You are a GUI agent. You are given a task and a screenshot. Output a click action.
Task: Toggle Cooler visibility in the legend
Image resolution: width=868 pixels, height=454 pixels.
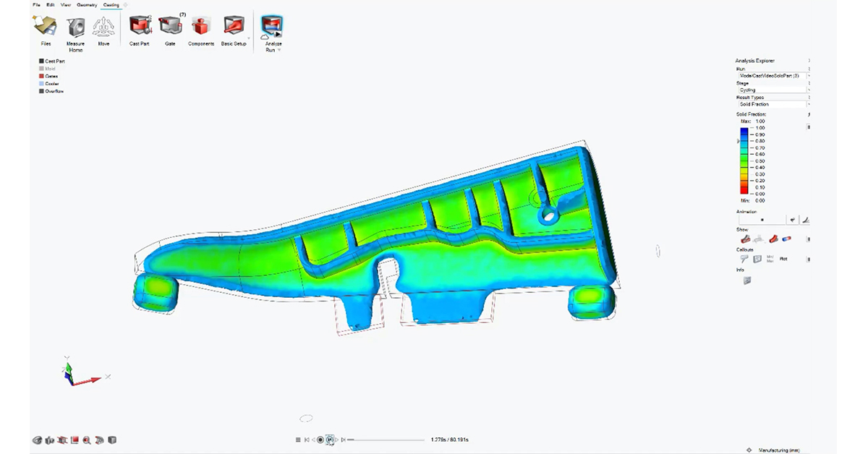point(42,84)
